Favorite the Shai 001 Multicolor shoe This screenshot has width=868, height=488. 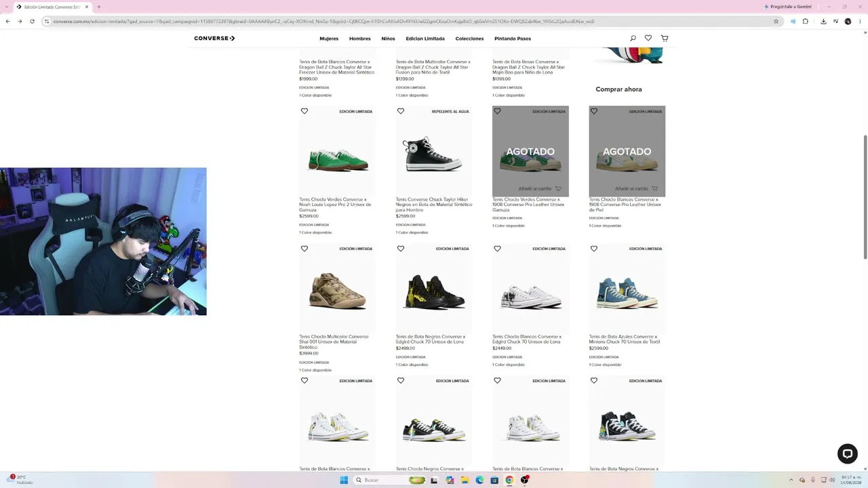(x=304, y=249)
